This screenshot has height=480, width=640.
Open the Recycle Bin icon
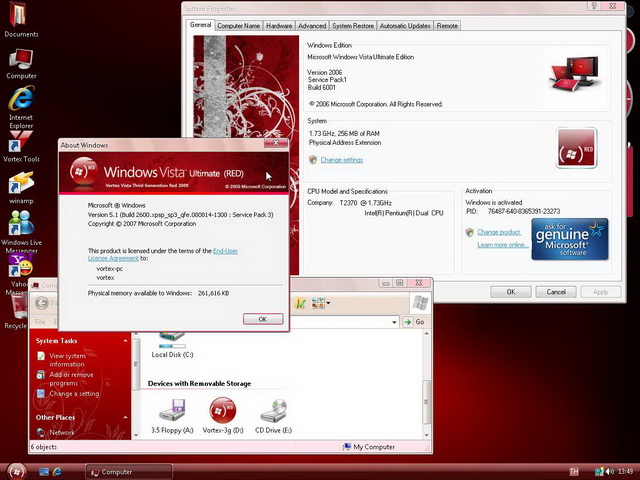(x=16, y=312)
